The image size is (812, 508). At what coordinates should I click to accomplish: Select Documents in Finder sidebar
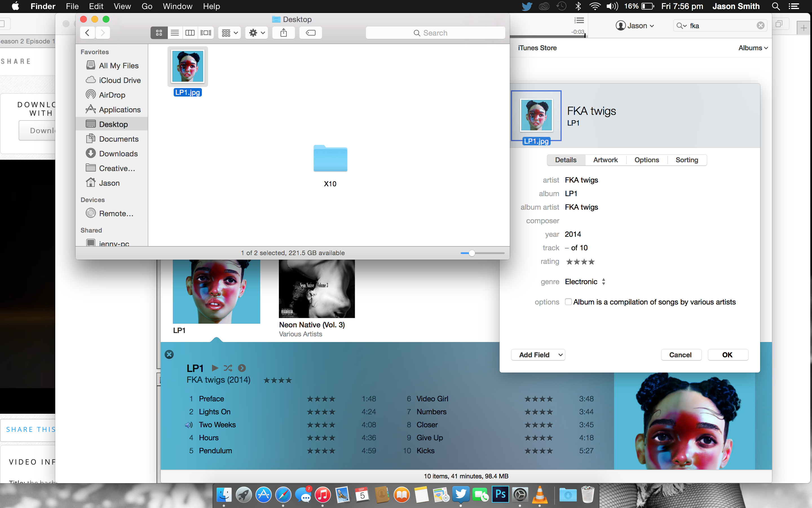(112, 139)
